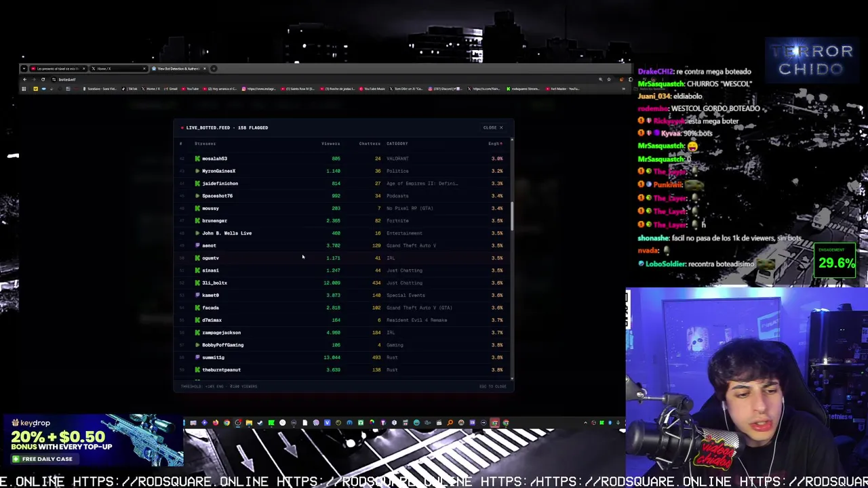Click moussy streamer name
Viewport: 868px width, 488px height.
point(210,208)
